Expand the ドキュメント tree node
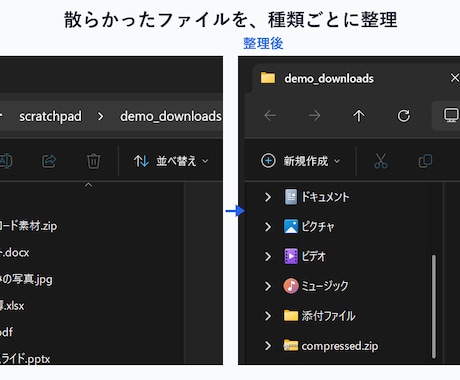 (268, 197)
